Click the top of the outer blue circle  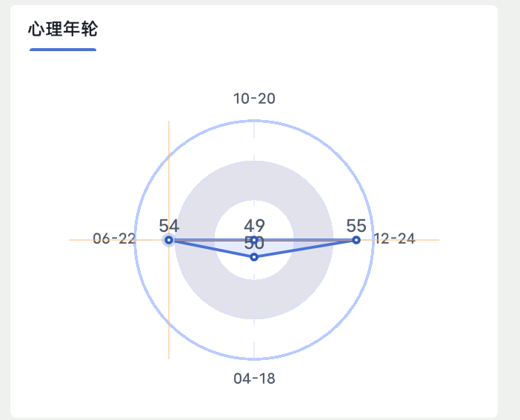tap(254, 121)
